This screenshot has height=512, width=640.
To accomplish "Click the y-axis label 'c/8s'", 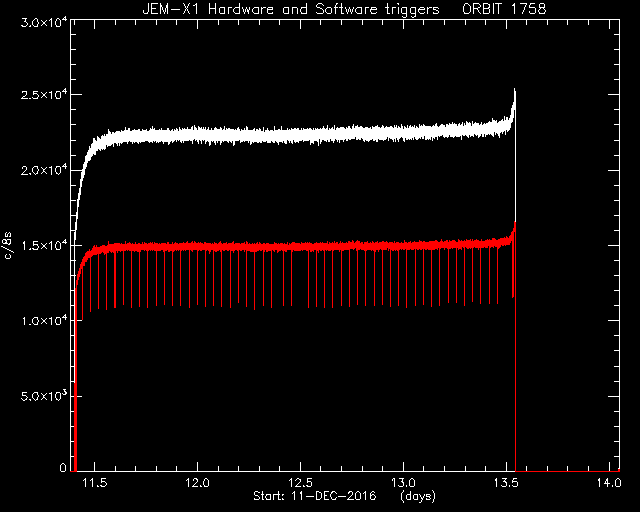I will [8, 246].
